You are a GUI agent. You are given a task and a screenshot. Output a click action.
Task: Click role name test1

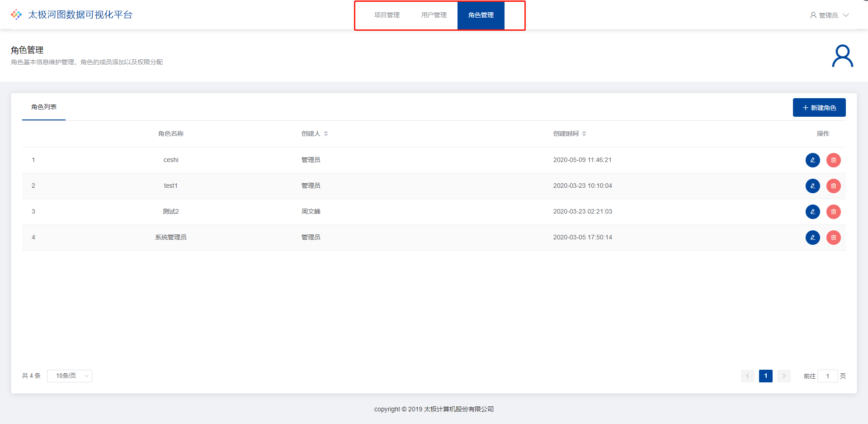click(171, 186)
